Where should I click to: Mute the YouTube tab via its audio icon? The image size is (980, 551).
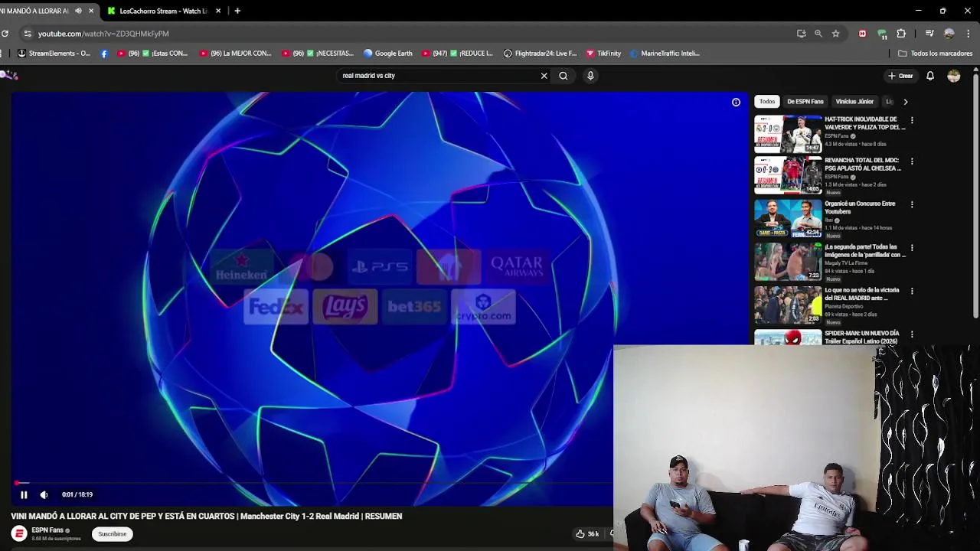coord(78,11)
